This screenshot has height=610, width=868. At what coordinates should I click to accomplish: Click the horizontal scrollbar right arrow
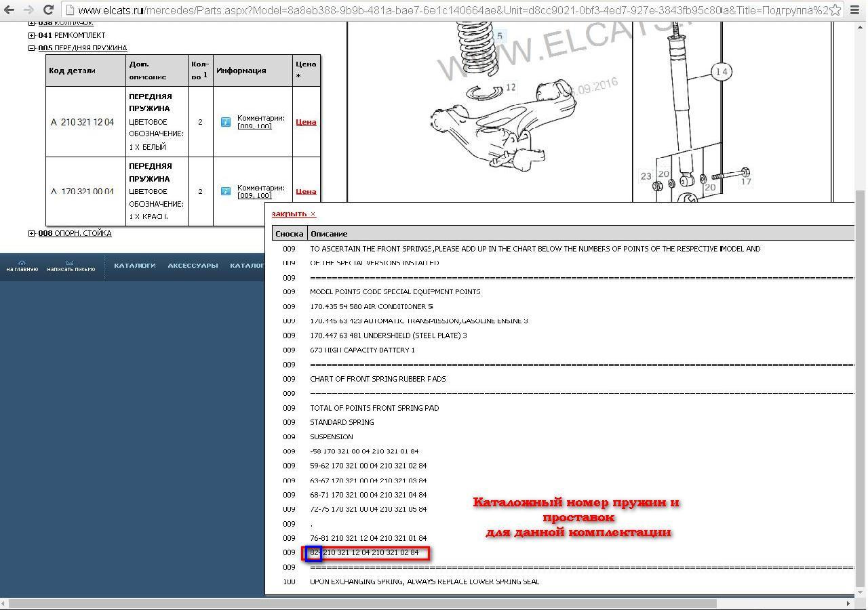849,603
